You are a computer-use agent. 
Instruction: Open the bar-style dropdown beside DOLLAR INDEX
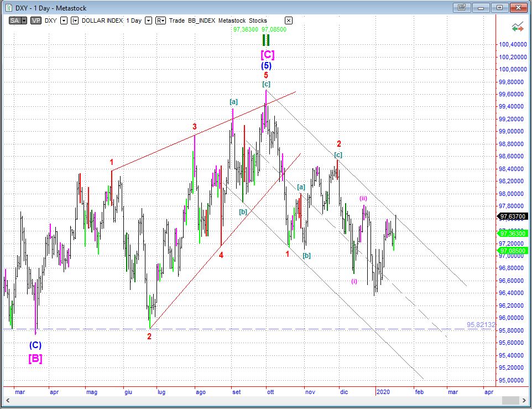[75, 20]
